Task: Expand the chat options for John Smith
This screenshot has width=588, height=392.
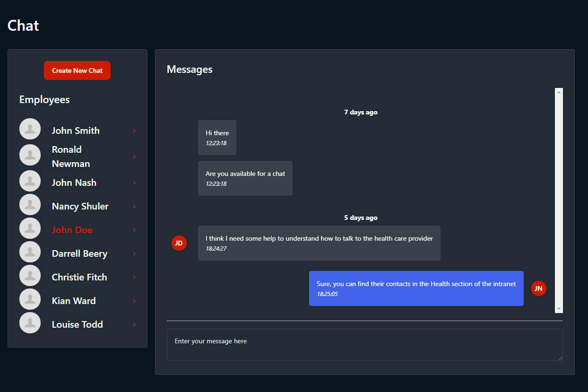Action: click(134, 130)
